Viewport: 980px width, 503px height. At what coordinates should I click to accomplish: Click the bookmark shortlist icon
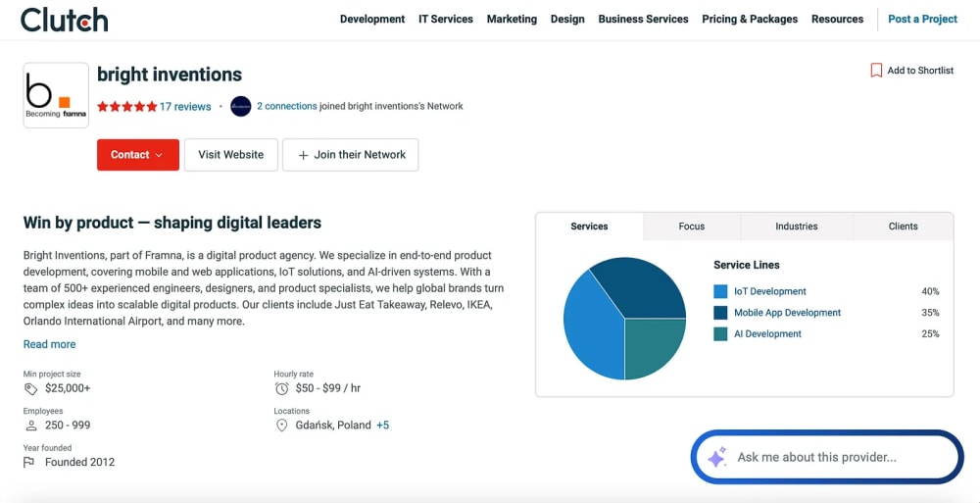point(876,70)
